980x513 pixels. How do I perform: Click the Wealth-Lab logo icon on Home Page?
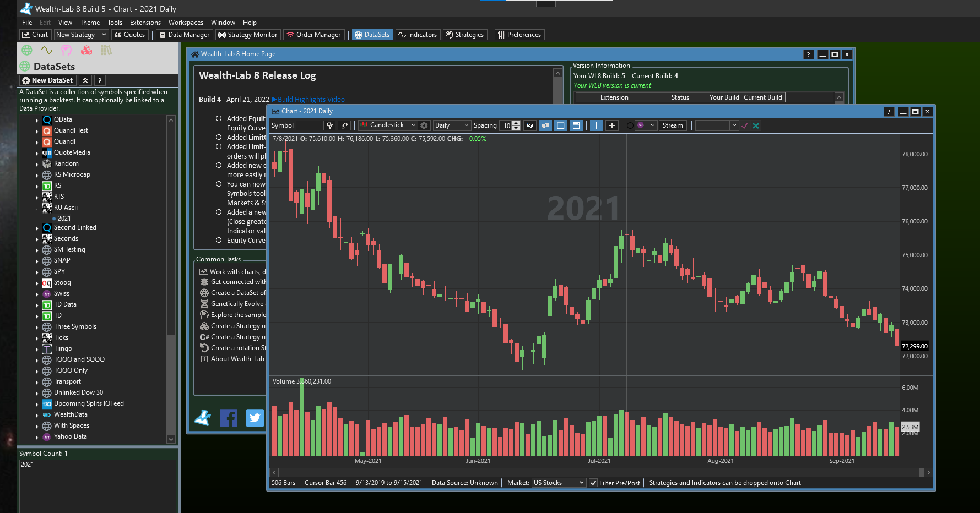[x=203, y=418]
